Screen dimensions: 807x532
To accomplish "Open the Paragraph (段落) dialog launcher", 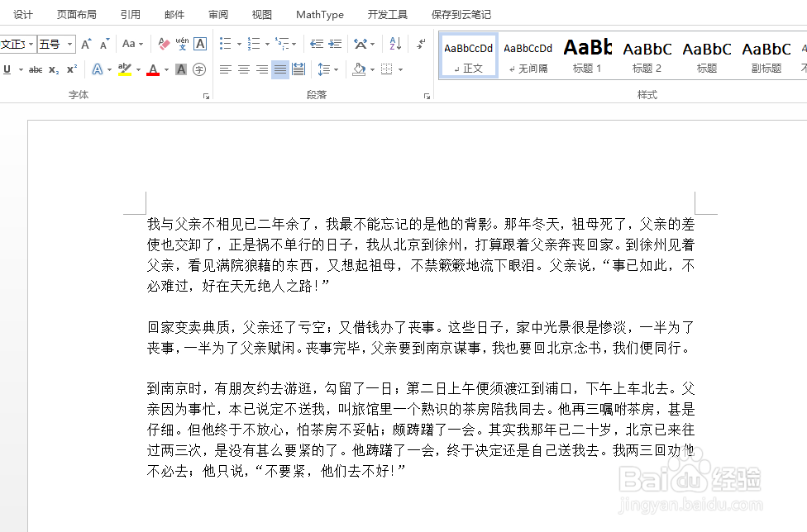I will (x=427, y=96).
